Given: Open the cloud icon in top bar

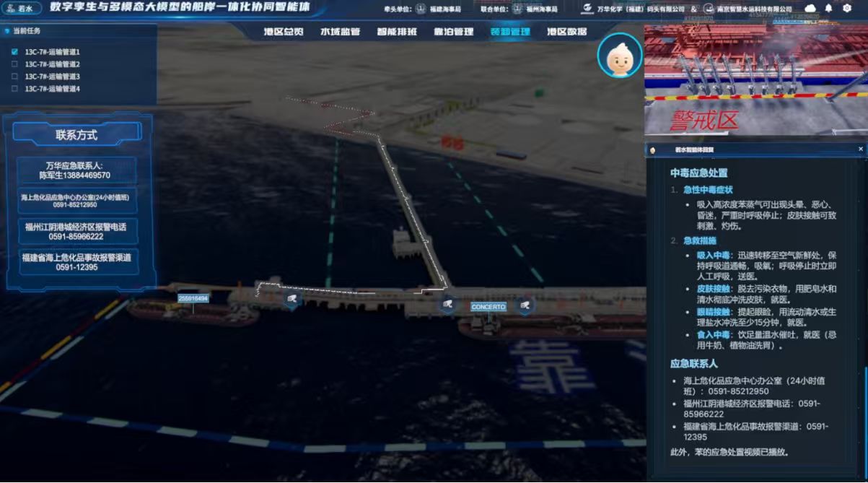Looking at the screenshot, I should pyautogui.click(x=810, y=9).
